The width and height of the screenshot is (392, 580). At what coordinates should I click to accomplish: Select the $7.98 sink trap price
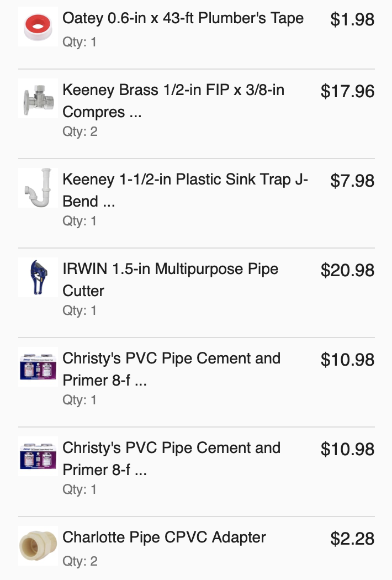352,181
